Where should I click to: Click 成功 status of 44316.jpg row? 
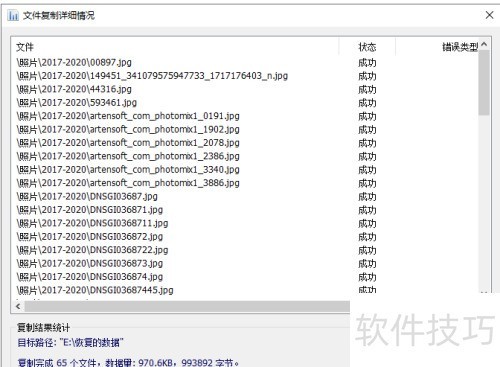point(367,89)
